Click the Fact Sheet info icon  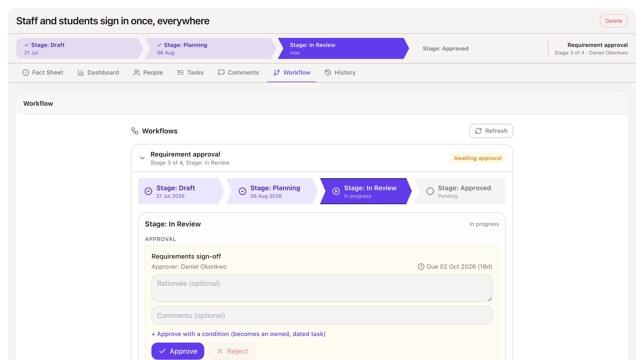pyautogui.click(x=26, y=73)
